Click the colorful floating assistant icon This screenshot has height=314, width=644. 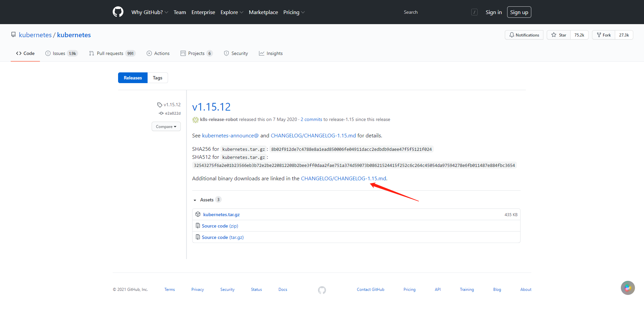click(628, 288)
